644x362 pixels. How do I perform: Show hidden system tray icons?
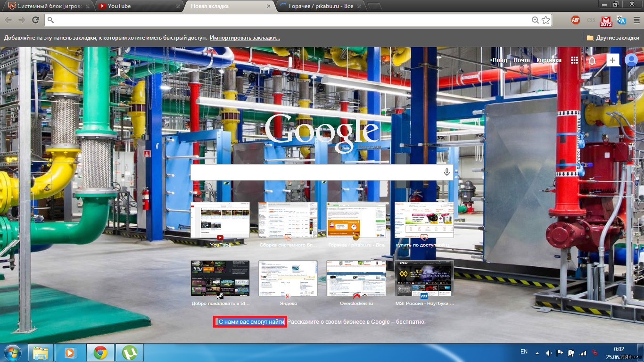tap(537, 353)
